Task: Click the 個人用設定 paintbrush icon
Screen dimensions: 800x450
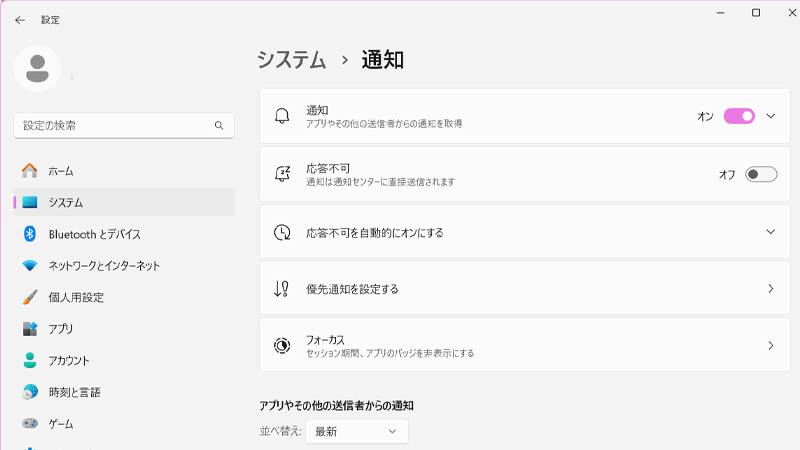Action: 30,297
